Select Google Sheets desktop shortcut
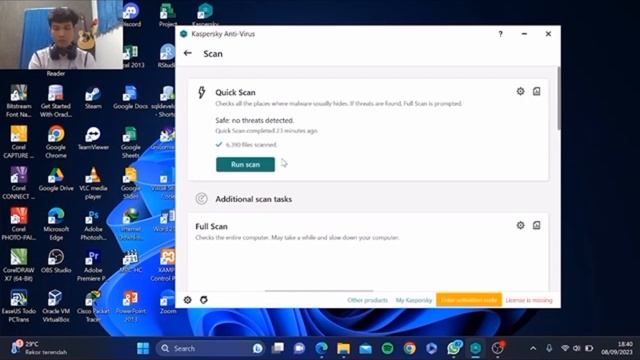The image size is (640, 360). [130, 142]
